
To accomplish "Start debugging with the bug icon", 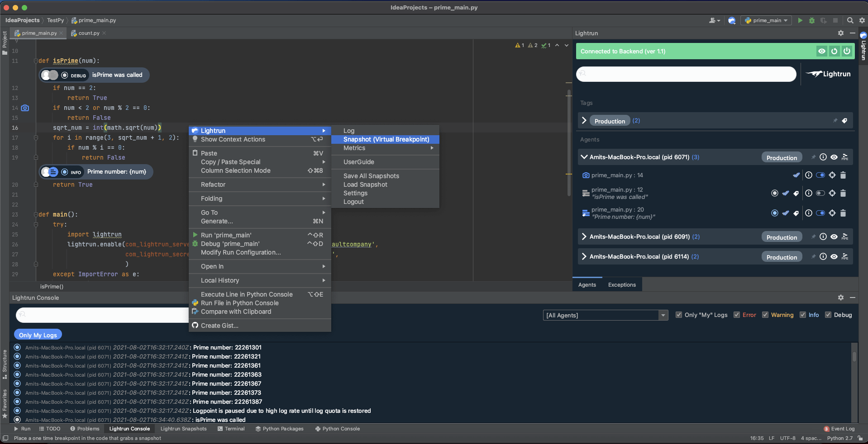I will tap(811, 20).
